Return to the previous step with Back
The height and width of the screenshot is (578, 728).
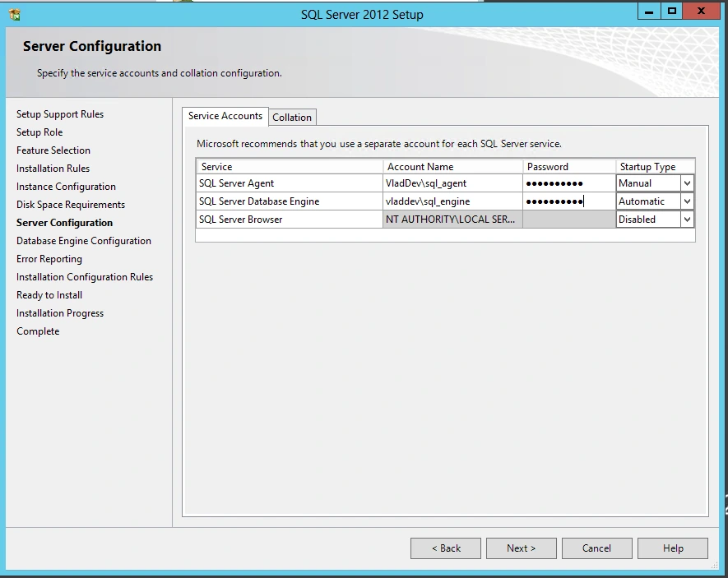[446, 548]
